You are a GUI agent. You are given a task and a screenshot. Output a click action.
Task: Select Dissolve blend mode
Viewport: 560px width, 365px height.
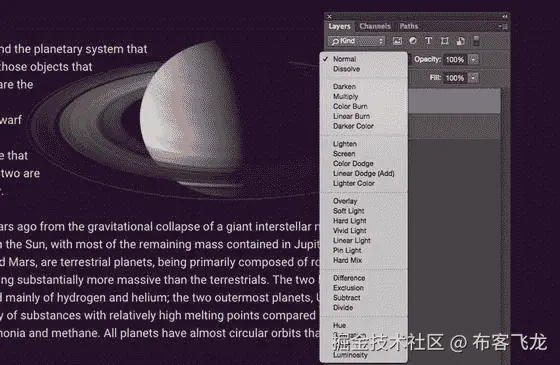click(x=364, y=69)
